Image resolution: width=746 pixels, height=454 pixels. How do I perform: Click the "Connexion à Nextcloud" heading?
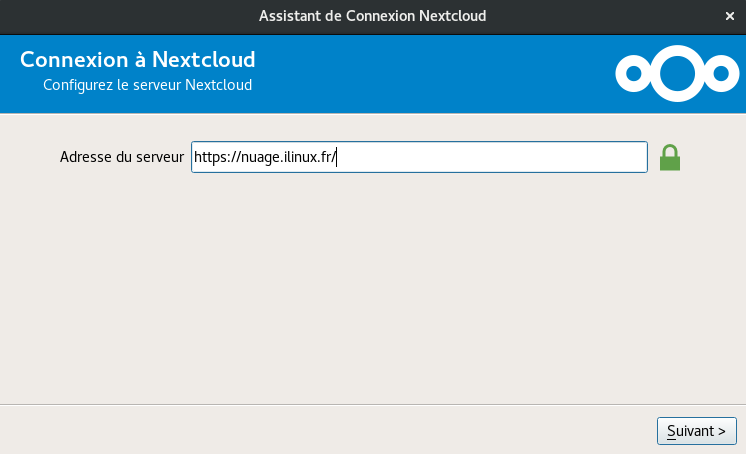(137, 59)
